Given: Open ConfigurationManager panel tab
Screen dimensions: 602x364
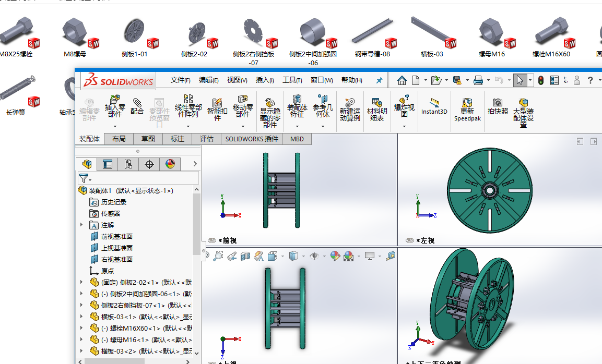Looking at the screenshot, I should point(128,164).
